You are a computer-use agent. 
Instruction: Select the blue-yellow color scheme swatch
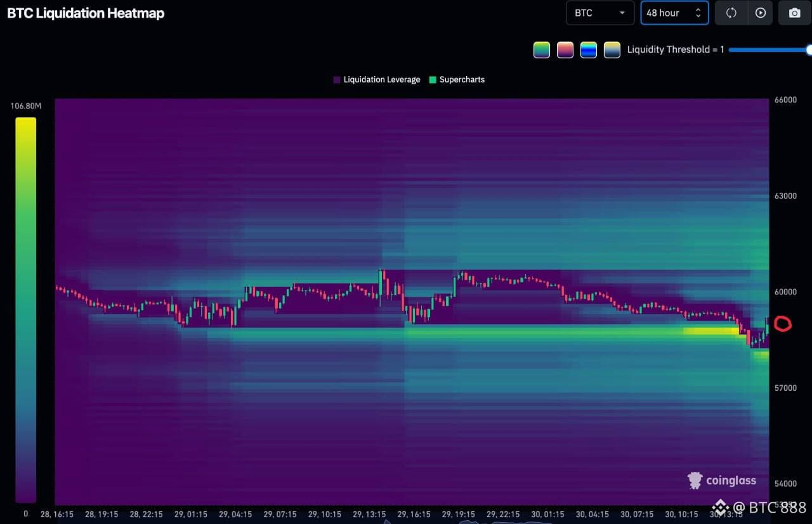(x=589, y=49)
